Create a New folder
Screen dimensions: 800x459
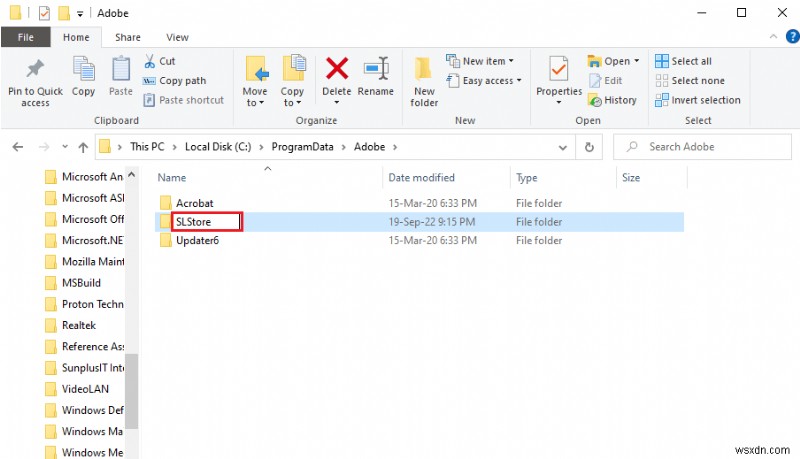[424, 82]
